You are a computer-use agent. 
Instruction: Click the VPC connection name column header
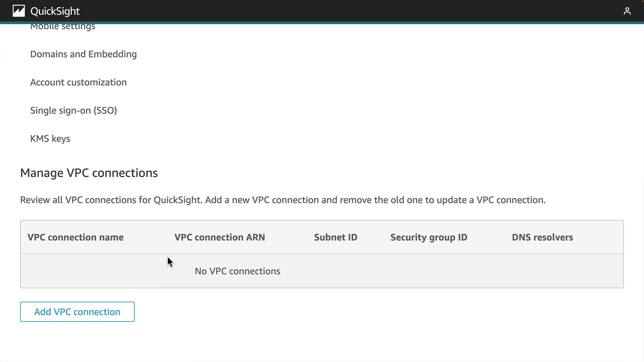75,237
